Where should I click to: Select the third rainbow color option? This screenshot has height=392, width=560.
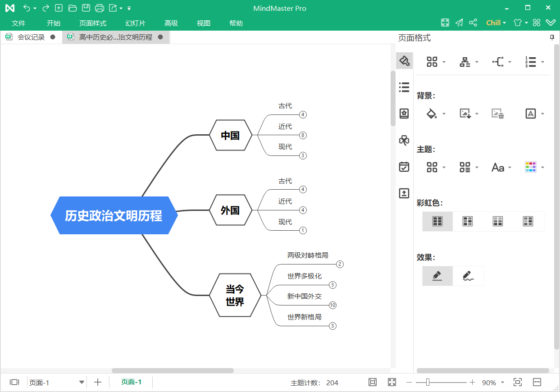point(498,221)
